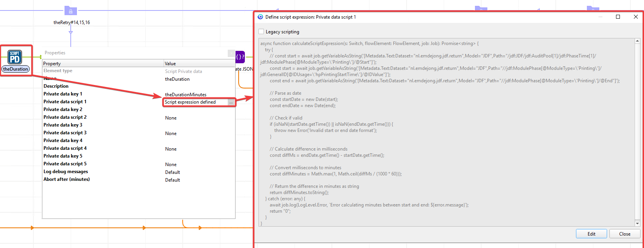Maximize the Define script expression dialog
The image size is (644, 248).
point(618,17)
